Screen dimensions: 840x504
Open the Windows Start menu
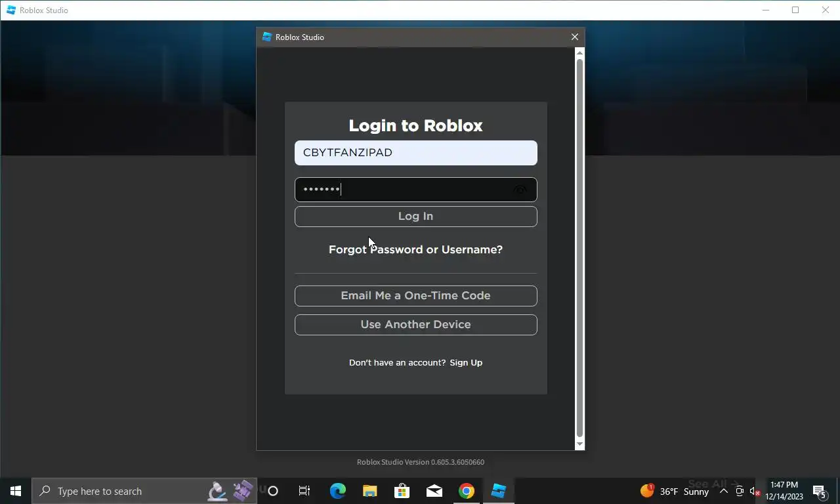point(16,491)
